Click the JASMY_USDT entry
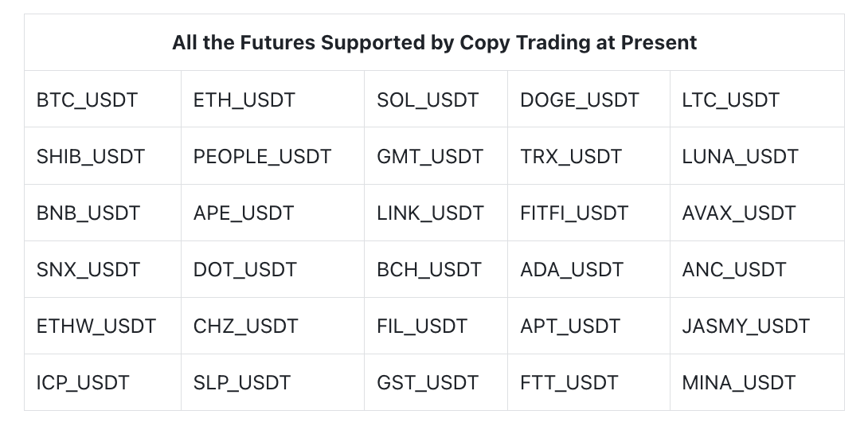 pyautogui.click(x=745, y=326)
